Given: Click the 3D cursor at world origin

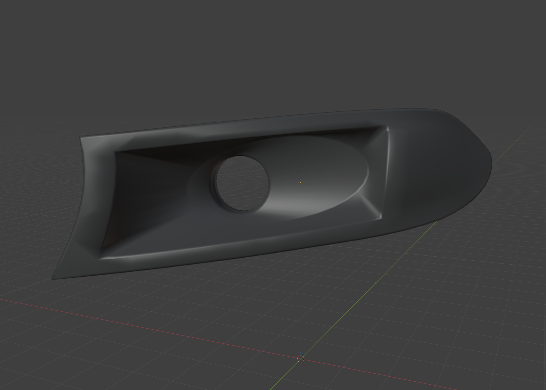Looking at the screenshot, I should [x=300, y=358].
